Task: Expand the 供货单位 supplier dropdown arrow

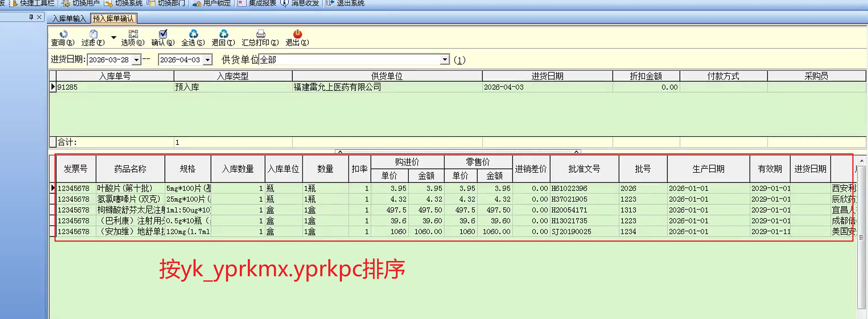Action: click(445, 60)
